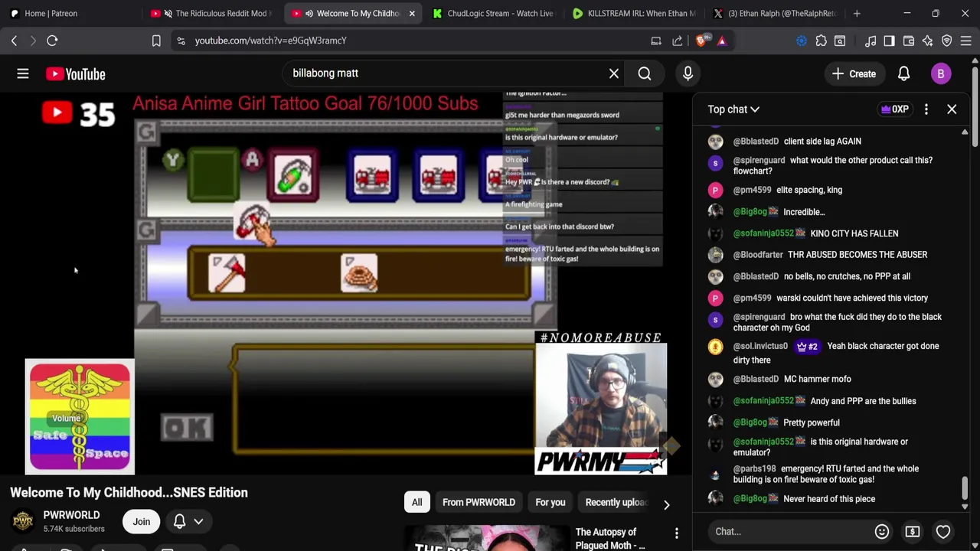Close the Welcome To My Childhood tab
The width and height of the screenshot is (980, 551).
[x=412, y=13]
